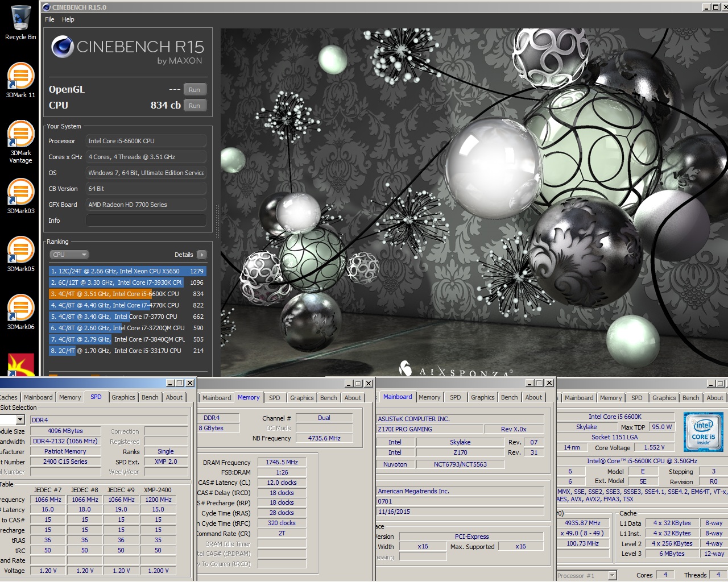Viewport: 728px width, 582px height.
Task: Click the Patriot Memory manufacturer field
Action: coord(65,451)
